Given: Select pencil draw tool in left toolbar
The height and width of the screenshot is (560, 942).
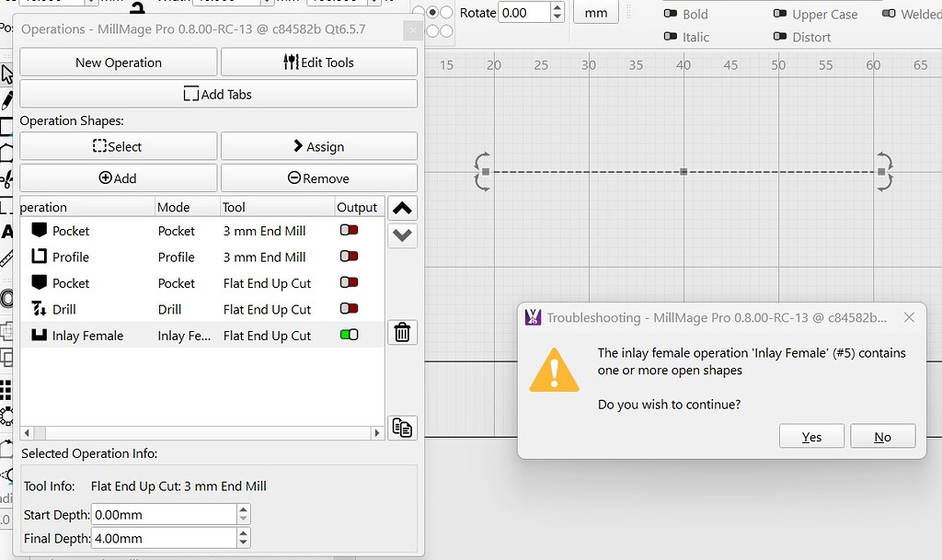Looking at the screenshot, I should pos(6,101).
